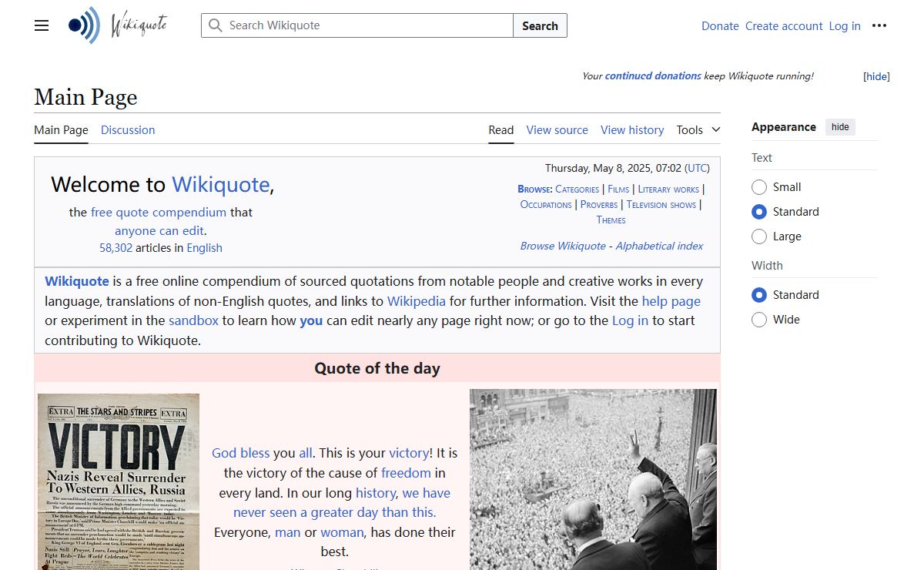
Task: Select the Read tab
Action: click(501, 130)
